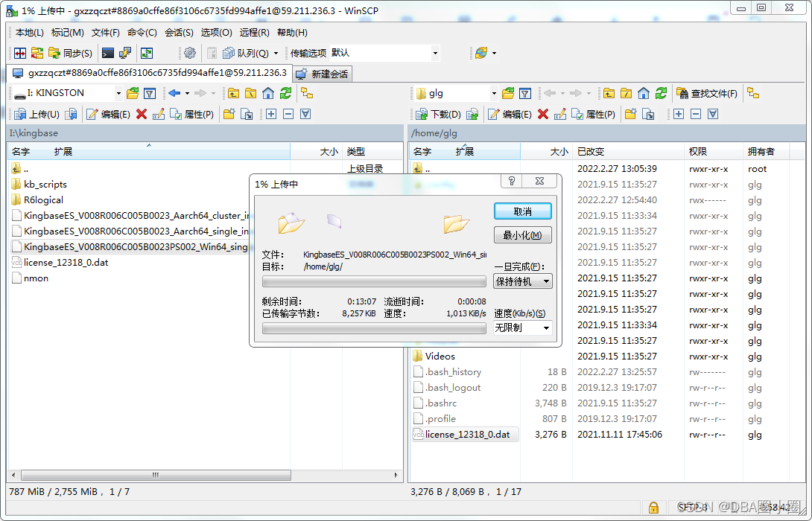Go to home directory in local panel
This screenshot has width=812, height=521.
click(x=267, y=93)
